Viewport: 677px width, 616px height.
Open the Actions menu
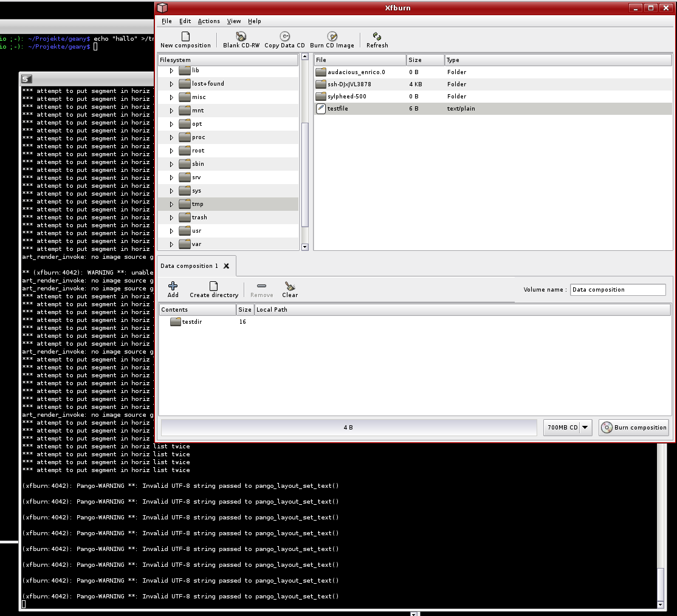click(x=208, y=21)
